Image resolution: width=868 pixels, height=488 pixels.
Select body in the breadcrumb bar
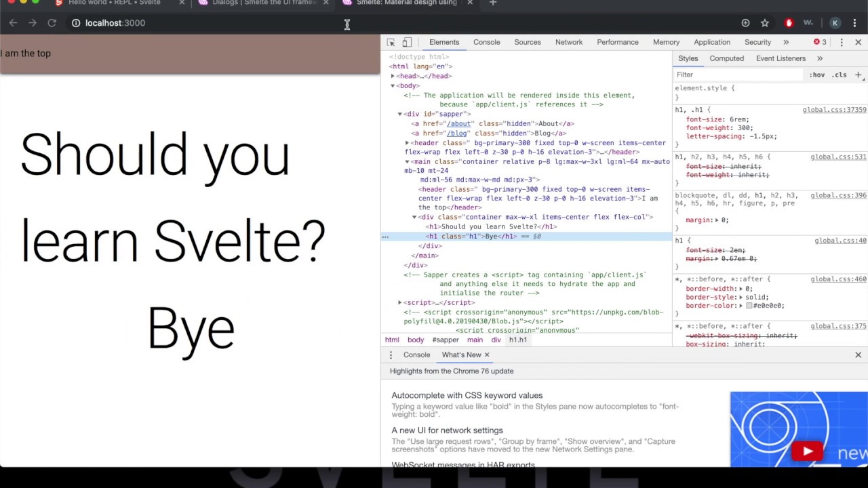click(x=416, y=340)
